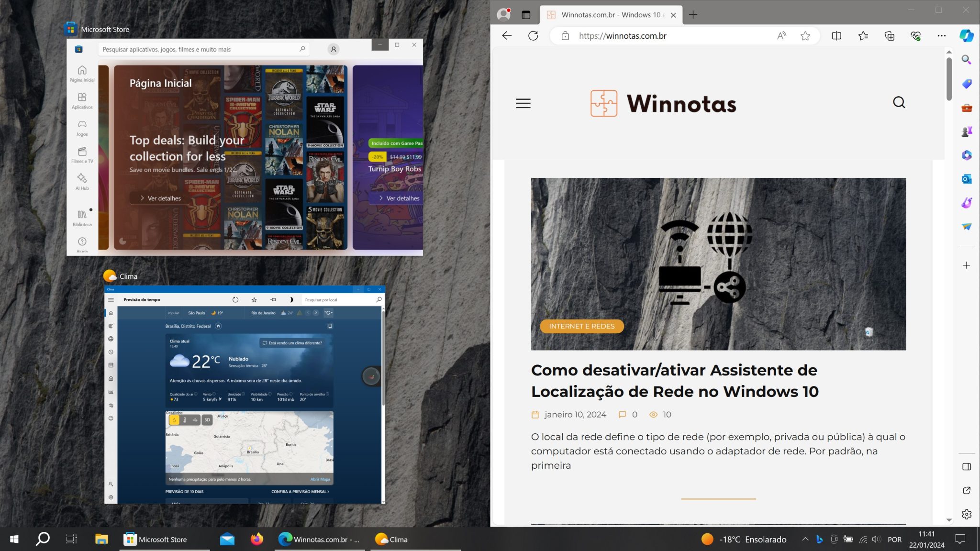Click Ver detalhes on the Top deals banner
Screen dimensions: 980x551
point(160,198)
